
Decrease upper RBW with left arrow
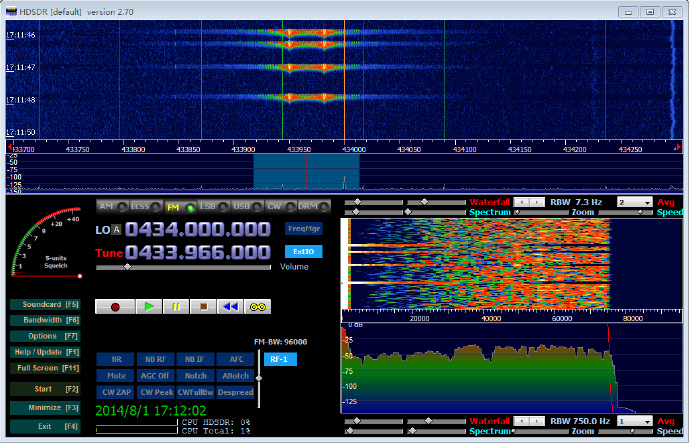point(521,202)
